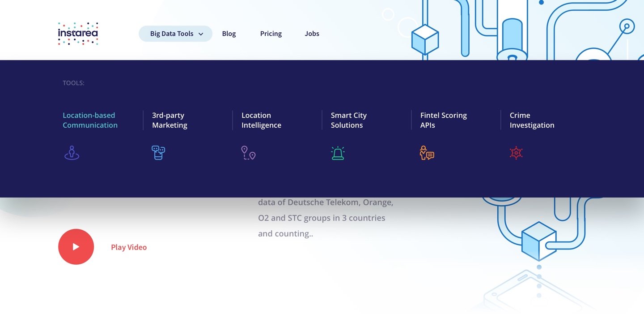Go to the Blog page
This screenshot has height=314, width=644.
[x=229, y=34]
